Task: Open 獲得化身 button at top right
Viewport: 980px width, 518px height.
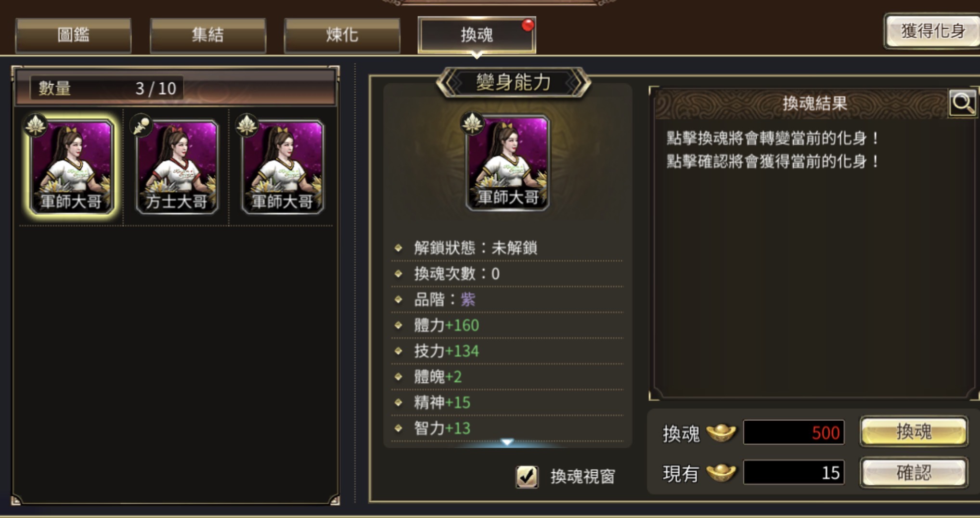Action: point(932,31)
